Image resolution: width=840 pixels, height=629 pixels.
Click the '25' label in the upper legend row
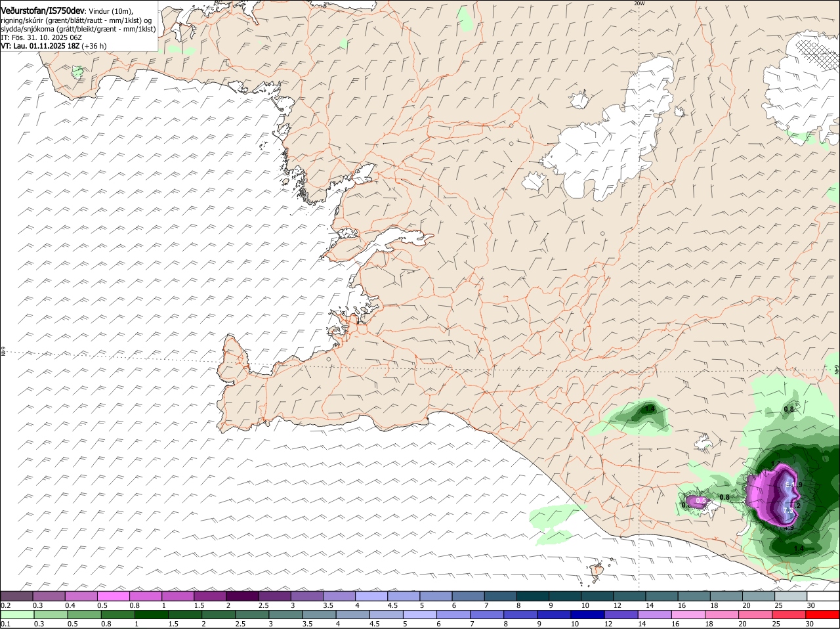coord(779,605)
